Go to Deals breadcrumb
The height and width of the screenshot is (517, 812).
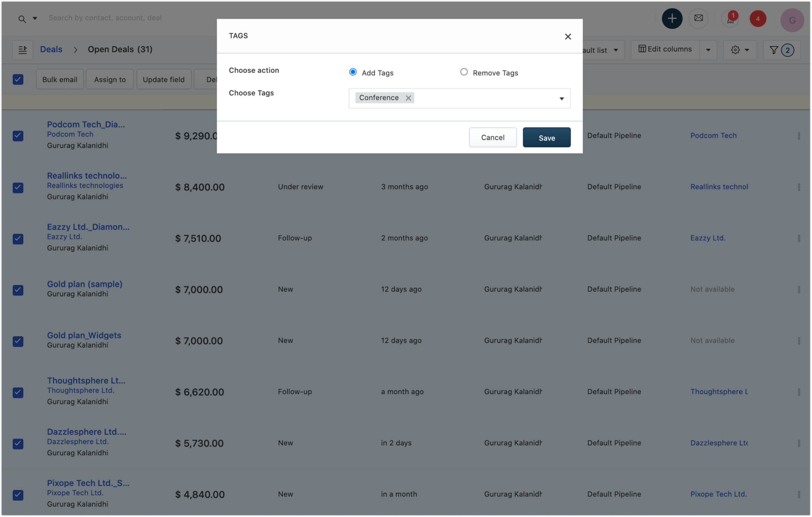[51, 49]
